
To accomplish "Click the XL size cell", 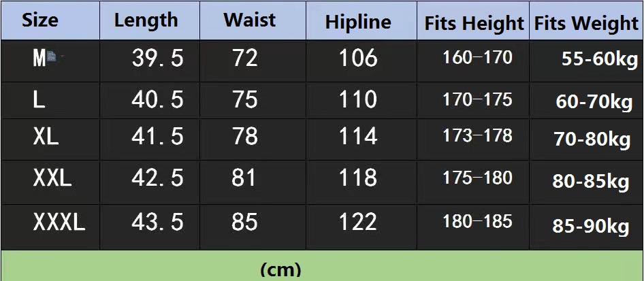I will coord(46,137).
